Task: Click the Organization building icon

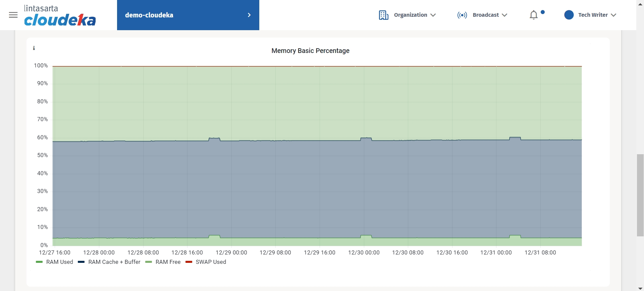Action: point(383,15)
